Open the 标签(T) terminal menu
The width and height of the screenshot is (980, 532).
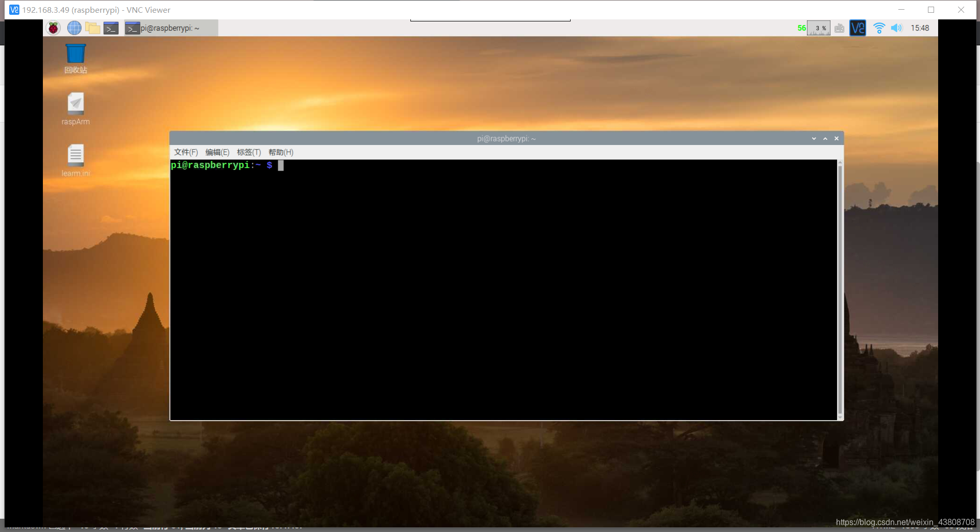[249, 152]
